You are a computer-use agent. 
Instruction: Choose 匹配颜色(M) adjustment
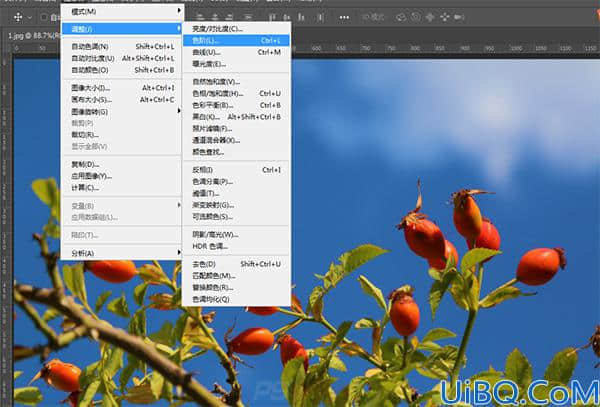236,275
